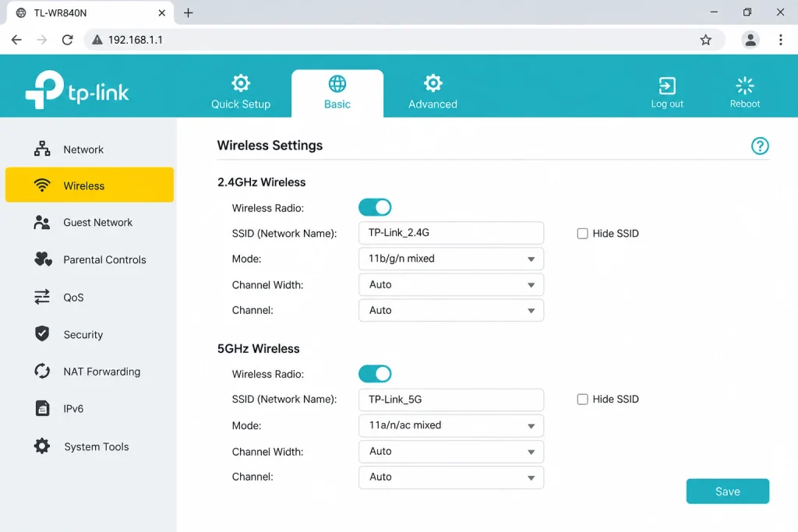
Task: Go back with the browser back arrow
Action: (17, 40)
